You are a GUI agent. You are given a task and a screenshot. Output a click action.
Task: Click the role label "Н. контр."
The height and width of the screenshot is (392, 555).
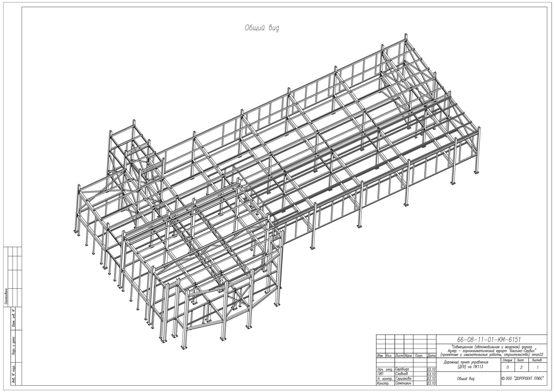(385, 379)
